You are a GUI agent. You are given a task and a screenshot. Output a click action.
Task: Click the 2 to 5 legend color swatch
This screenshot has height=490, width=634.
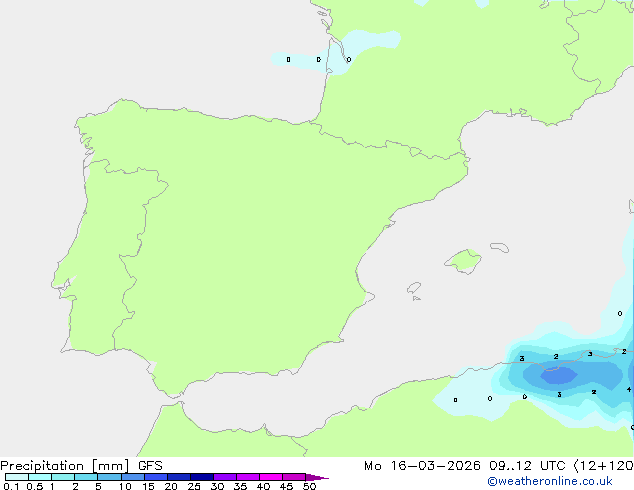[x=86, y=477]
